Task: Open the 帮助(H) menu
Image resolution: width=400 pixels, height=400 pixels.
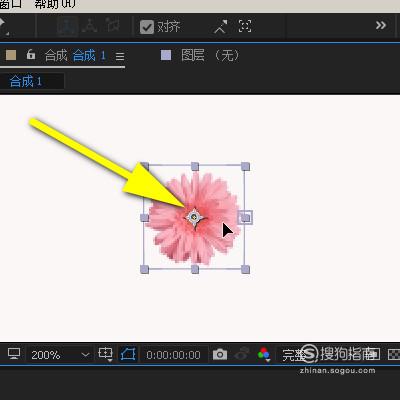Action: point(55,4)
